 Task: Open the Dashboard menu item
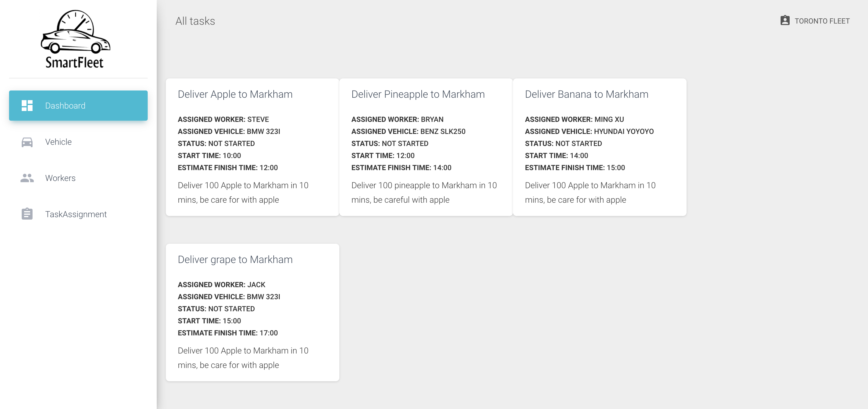click(x=65, y=106)
